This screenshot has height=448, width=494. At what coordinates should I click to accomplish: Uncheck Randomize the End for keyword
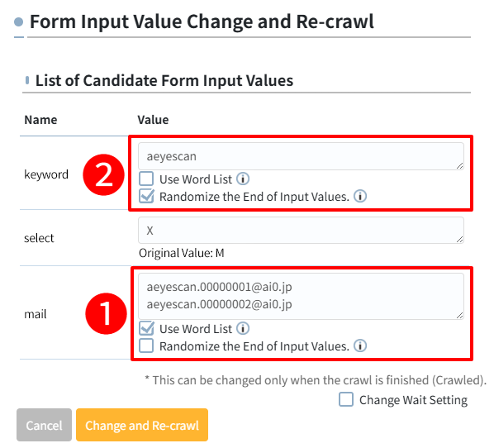146,196
